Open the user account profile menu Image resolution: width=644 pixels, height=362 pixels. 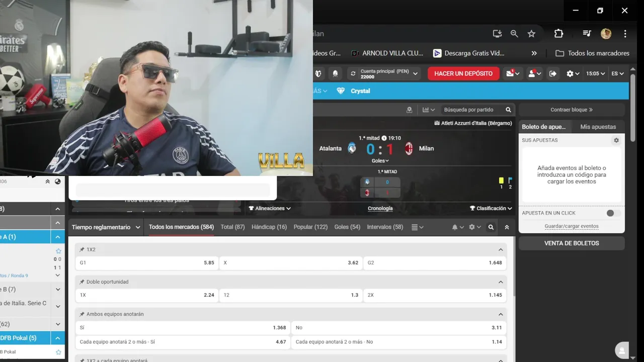[534, 73]
